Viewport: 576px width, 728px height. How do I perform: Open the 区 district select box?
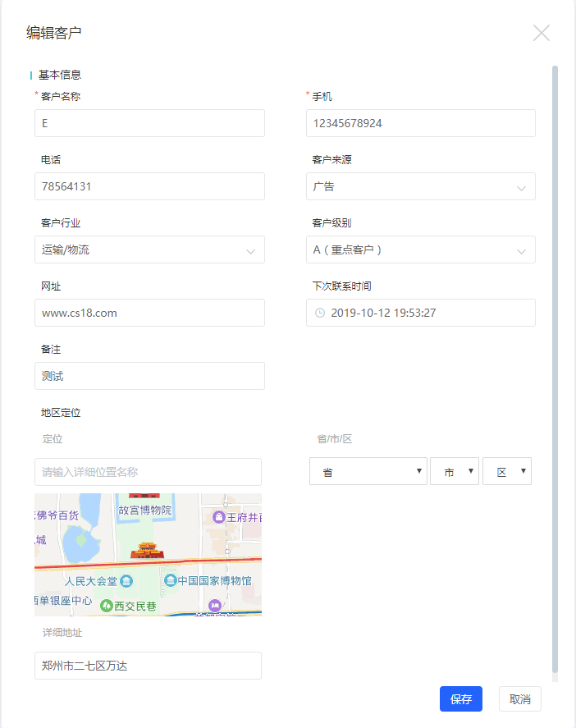click(x=507, y=471)
